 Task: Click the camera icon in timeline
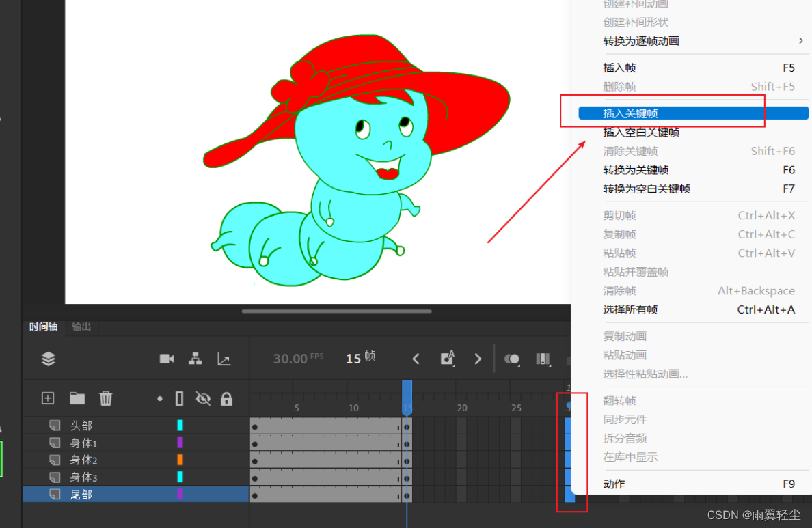click(x=167, y=359)
